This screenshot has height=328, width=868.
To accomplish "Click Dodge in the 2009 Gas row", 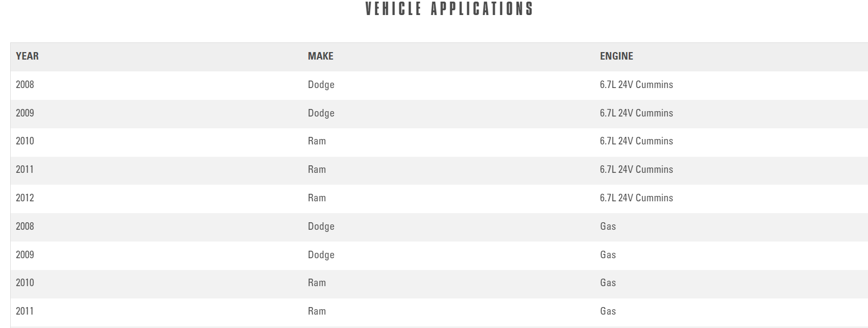I will click(321, 255).
